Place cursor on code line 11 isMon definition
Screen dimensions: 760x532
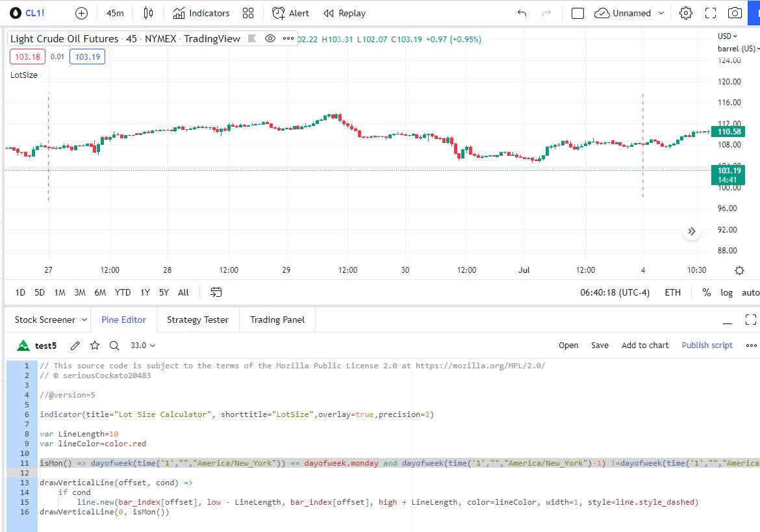(x=398, y=463)
